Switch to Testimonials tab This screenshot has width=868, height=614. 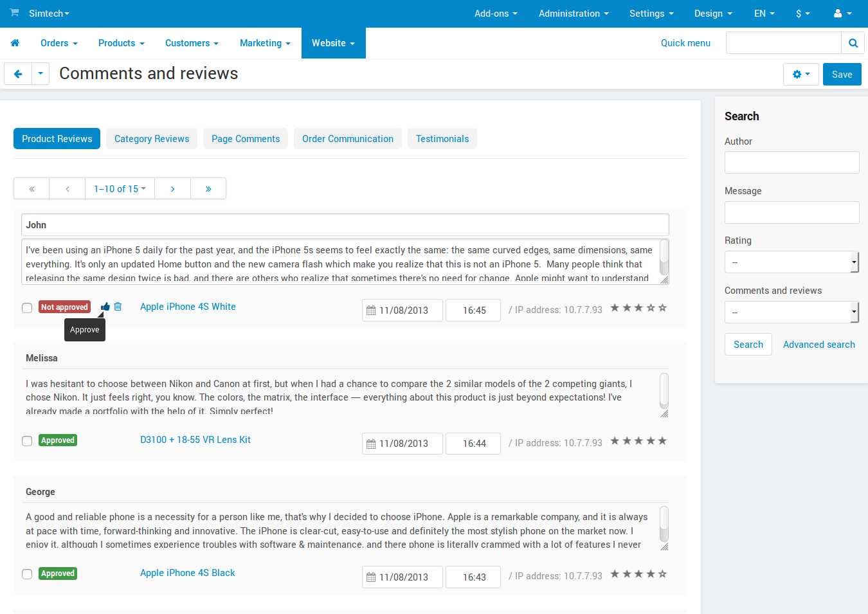click(442, 139)
